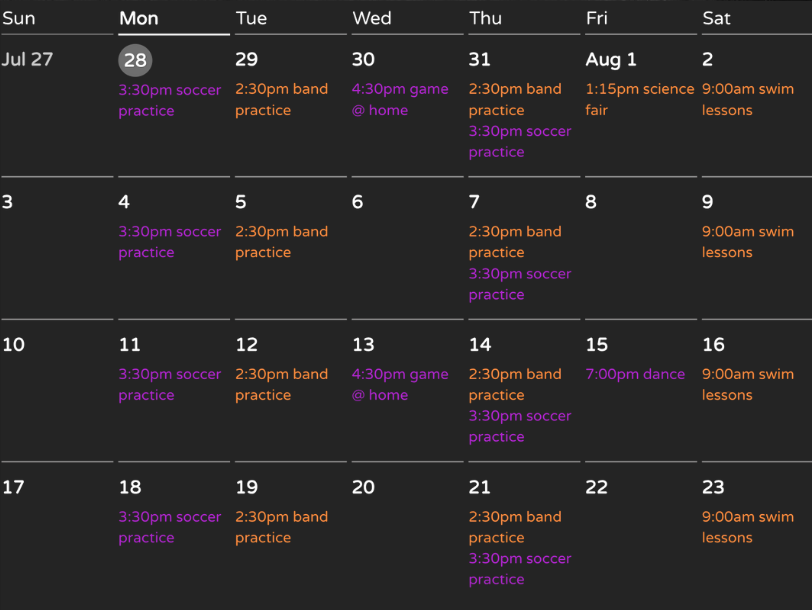Open 7:00pm dance event on Friday 15
Image resolution: width=812 pixels, height=610 pixels.
pos(635,374)
